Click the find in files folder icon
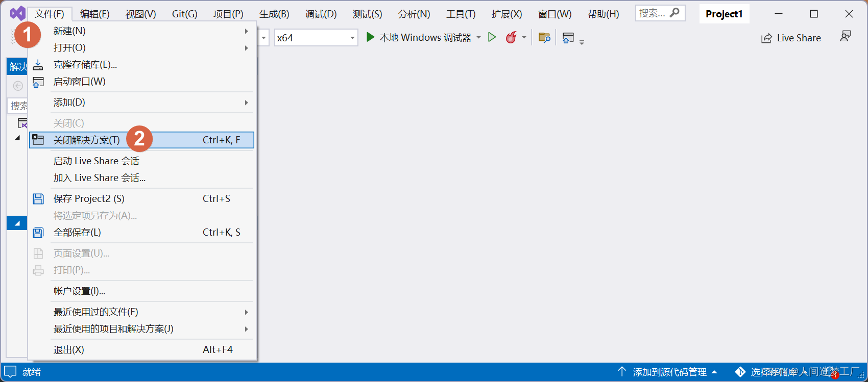 (x=544, y=38)
